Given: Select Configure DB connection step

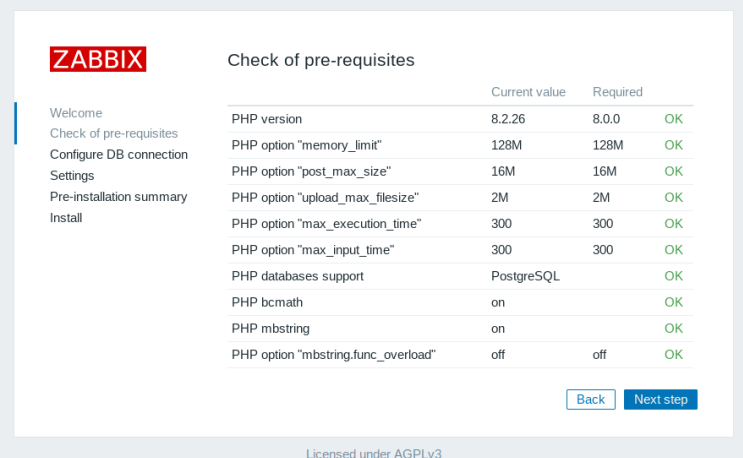Looking at the screenshot, I should coord(119,154).
